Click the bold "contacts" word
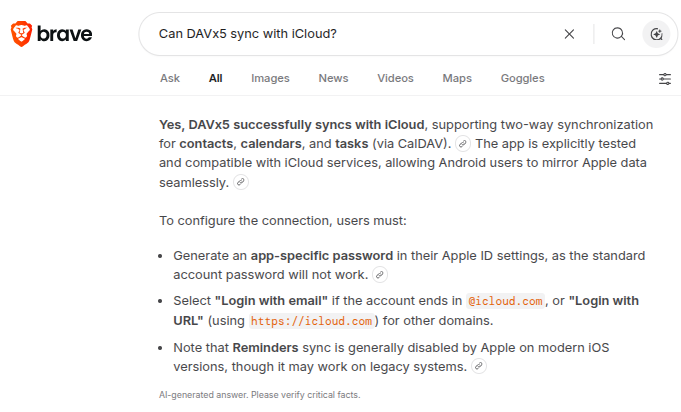Screen dimensions: 681x412 [206, 144]
